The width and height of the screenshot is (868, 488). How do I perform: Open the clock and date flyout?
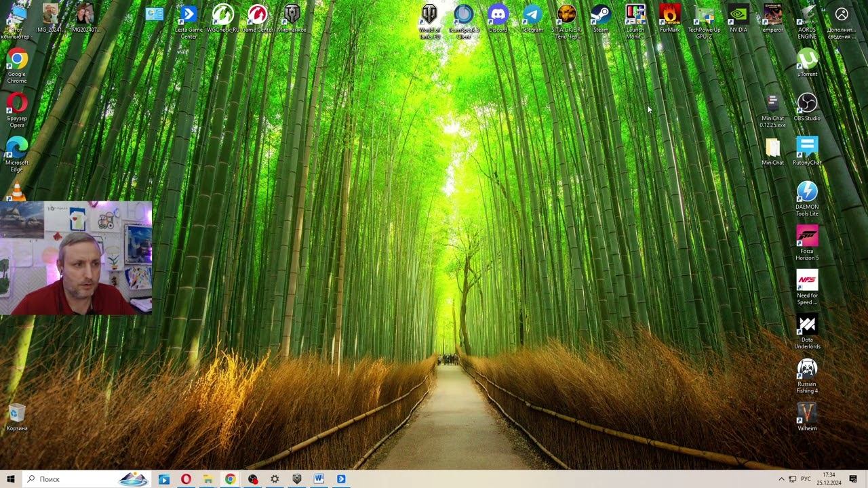pyautogui.click(x=829, y=479)
